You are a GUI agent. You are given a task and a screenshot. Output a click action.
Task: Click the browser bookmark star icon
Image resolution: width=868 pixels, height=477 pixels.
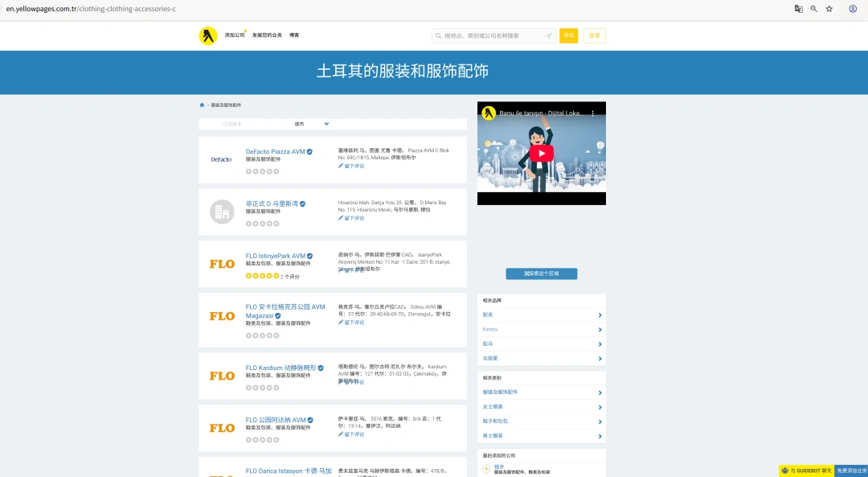pyautogui.click(x=829, y=8)
